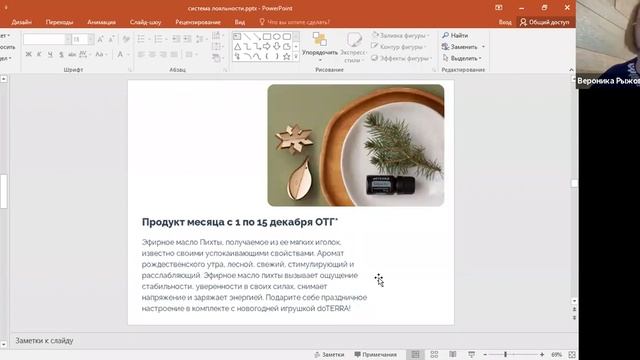This screenshot has height=360, width=640.
Task: Toggle bold formatting (Ж)
Action: coord(28,54)
